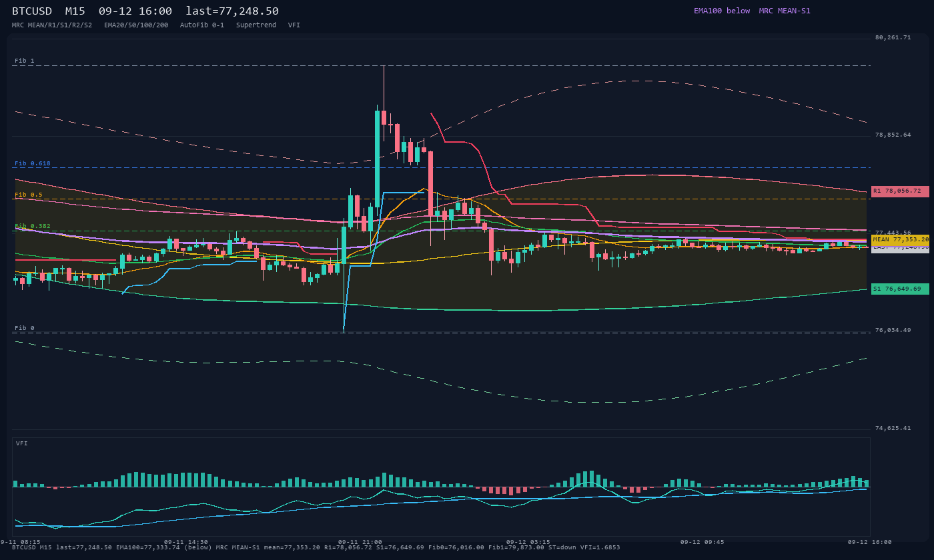Select the M15 timeframe label
Viewport: 934px width, 560px height.
click(75, 11)
